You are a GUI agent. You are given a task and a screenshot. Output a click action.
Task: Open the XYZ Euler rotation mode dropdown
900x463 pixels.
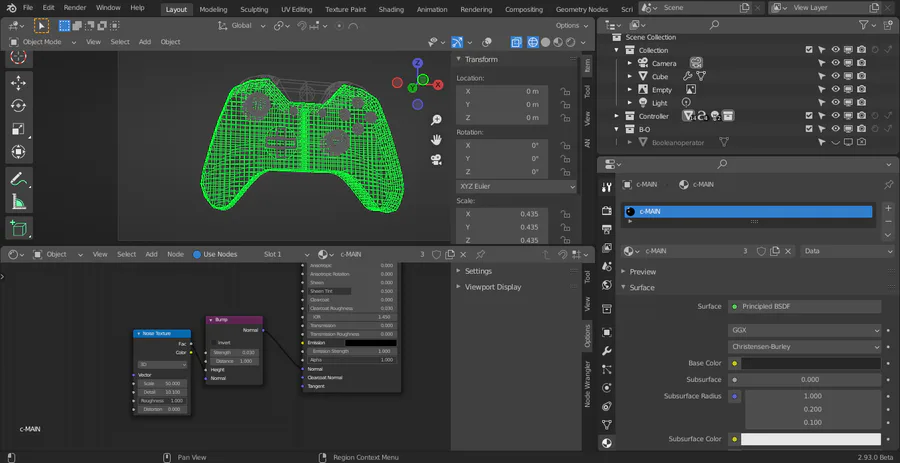click(517, 186)
